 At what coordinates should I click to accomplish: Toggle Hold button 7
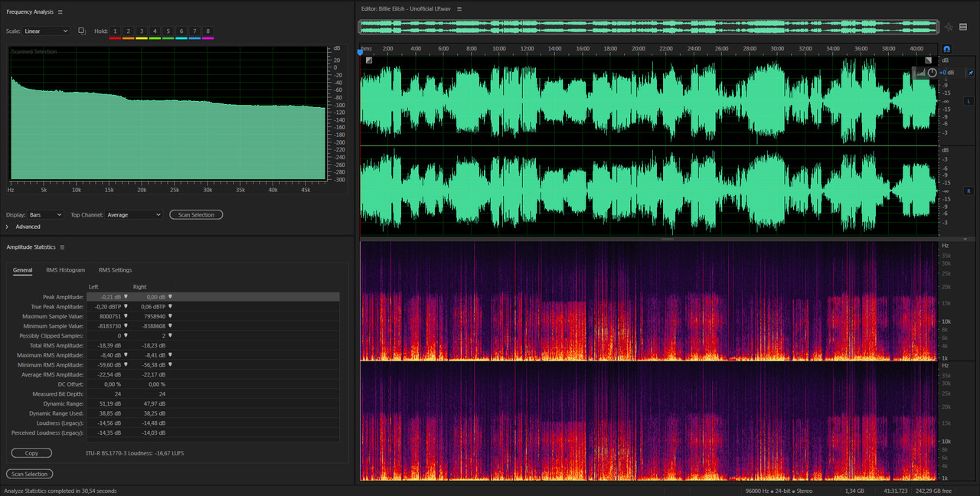click(194, 31)
